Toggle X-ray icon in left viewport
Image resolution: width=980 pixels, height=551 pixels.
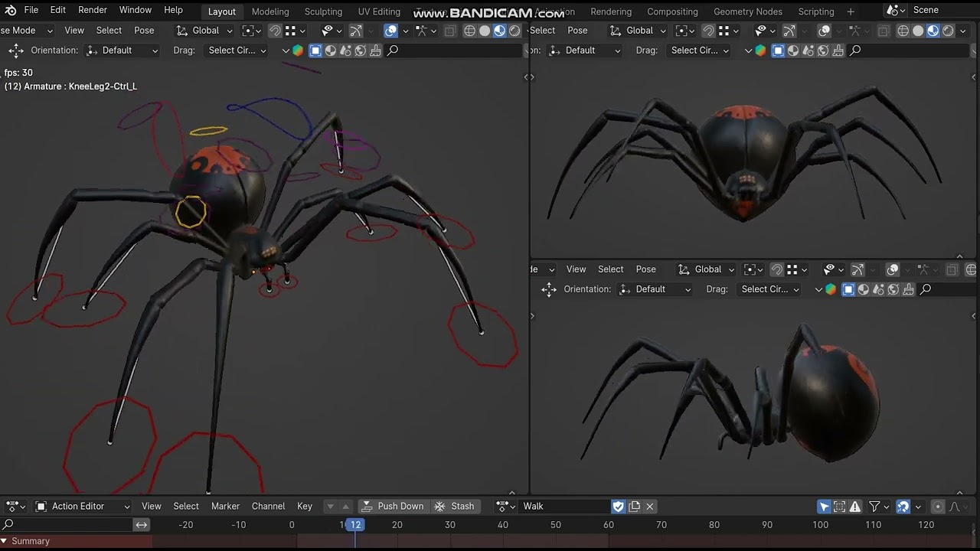(x=450, y=31)
